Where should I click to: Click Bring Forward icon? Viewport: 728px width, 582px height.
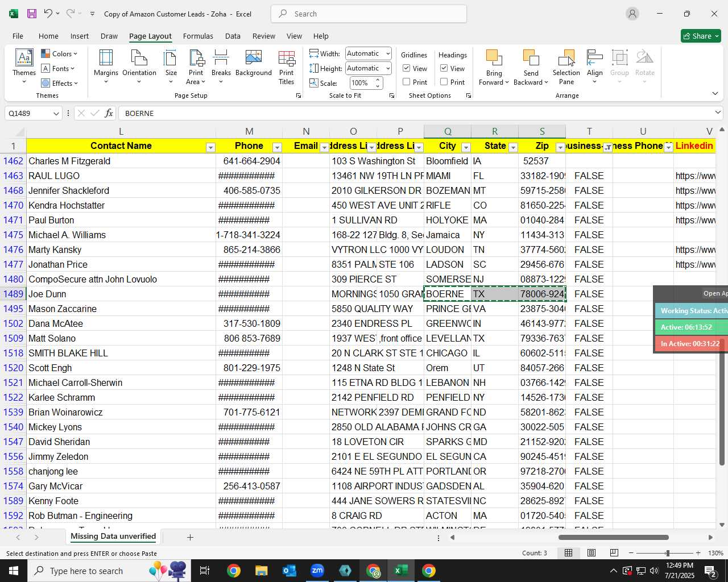click(x=494, y=58)
